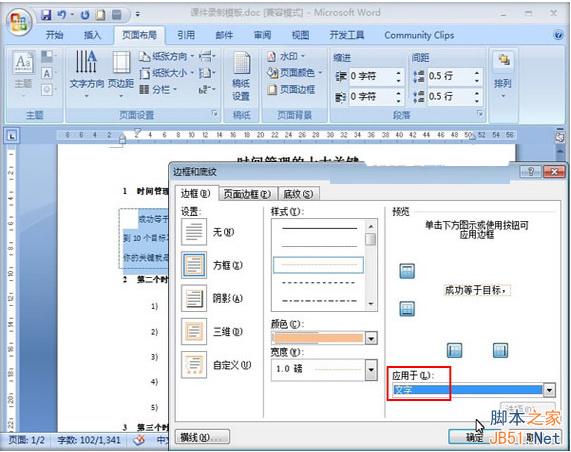571x452 pixels.
Task: Open columns (分栏) menu
Action: click(158, 89)
